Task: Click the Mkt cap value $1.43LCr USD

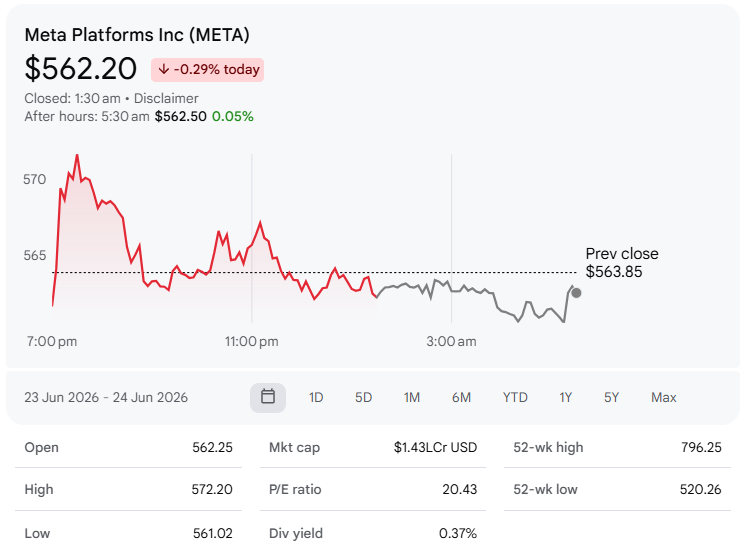Action: coord(436,447)
